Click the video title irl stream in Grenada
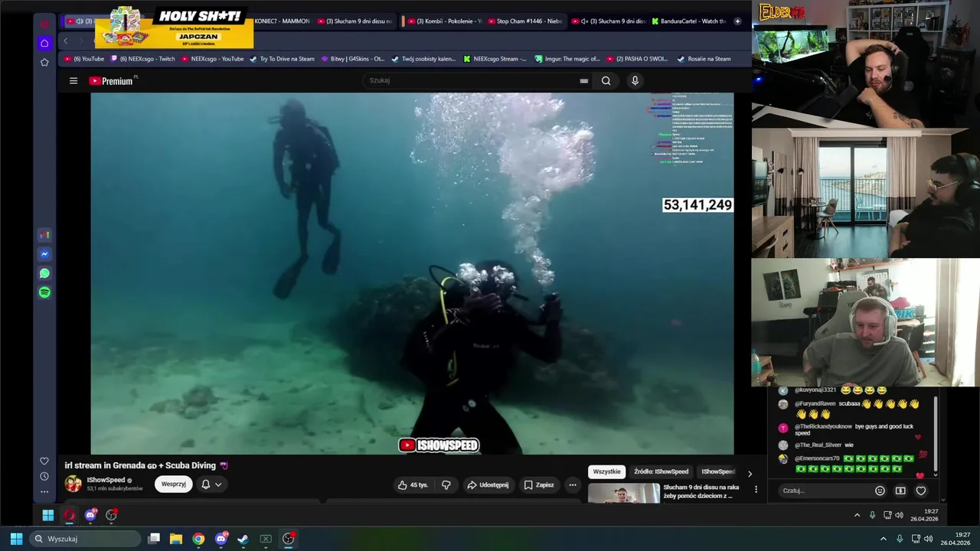980x551 pixels. tap(145, 465)
